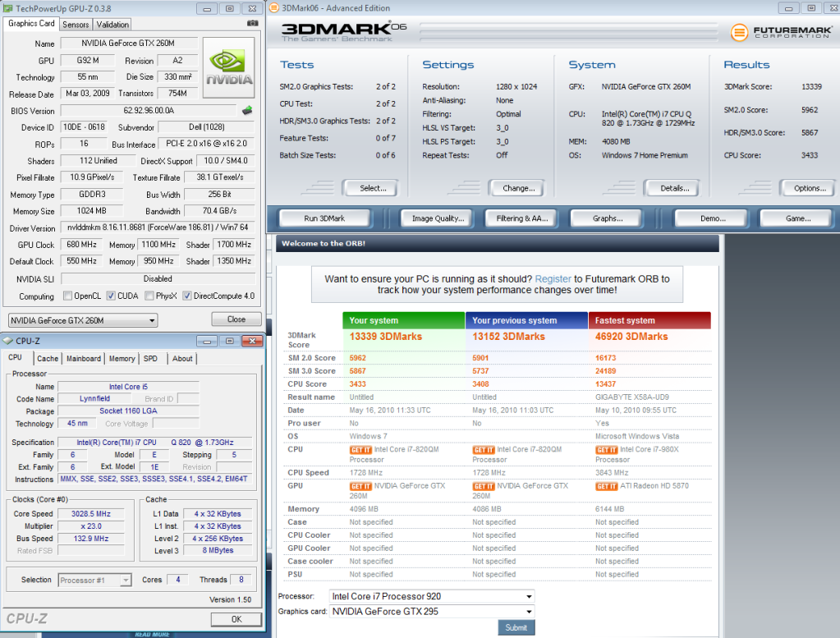Click the BIOS Version field in GPU-Z

click(x=149, y=110)
